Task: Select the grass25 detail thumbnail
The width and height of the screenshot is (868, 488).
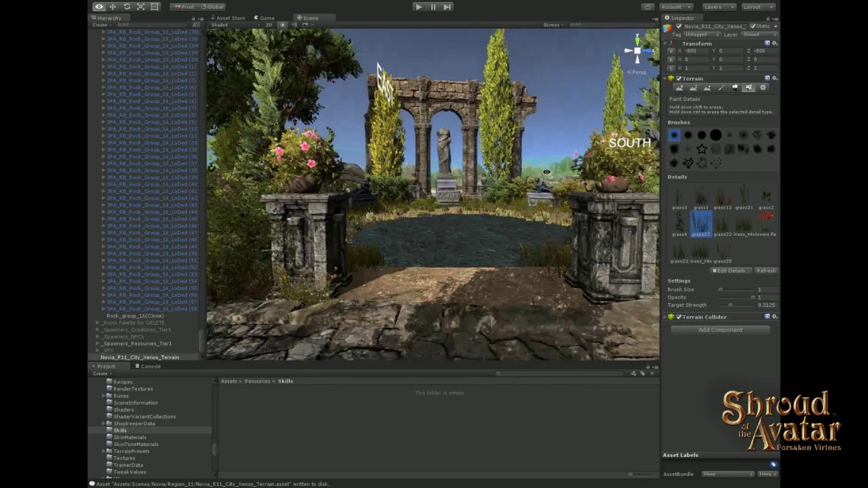Action: 723,251
